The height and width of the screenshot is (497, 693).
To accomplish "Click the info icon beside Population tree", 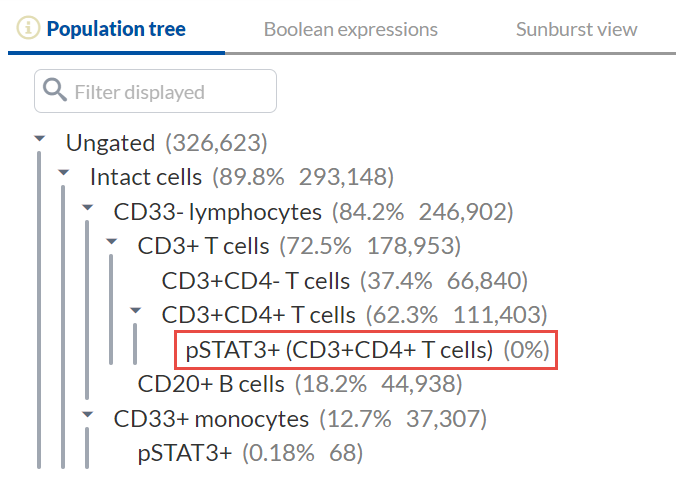I will tap(29, 29).
